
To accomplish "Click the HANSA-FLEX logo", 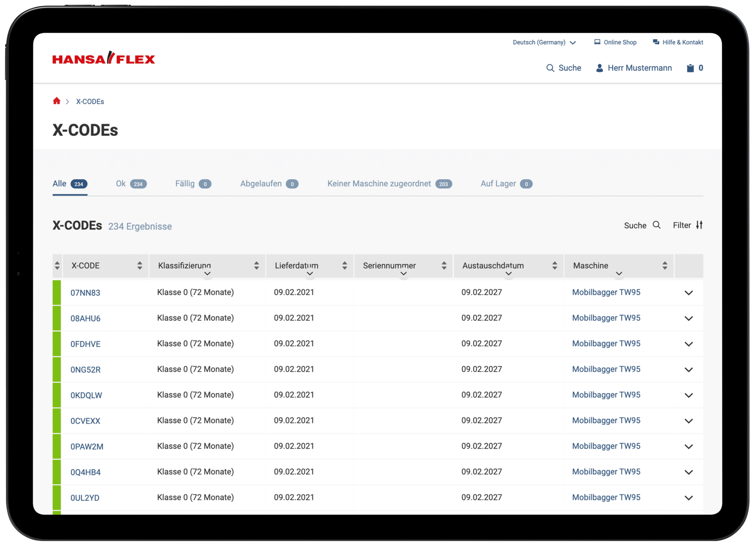I will [103, 59].
